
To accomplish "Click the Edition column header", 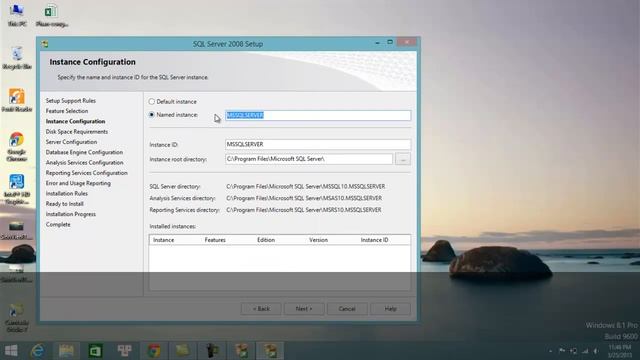I will click(x=266, y=240).
